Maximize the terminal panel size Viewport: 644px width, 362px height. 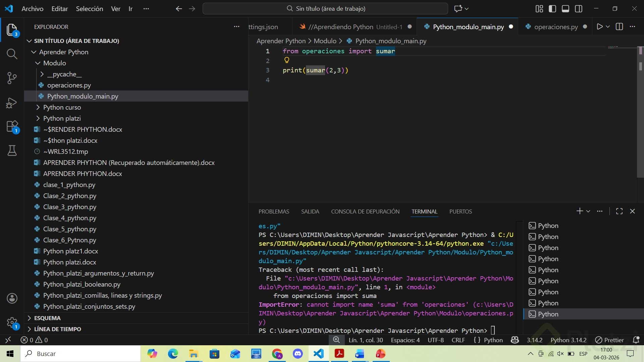619,211
